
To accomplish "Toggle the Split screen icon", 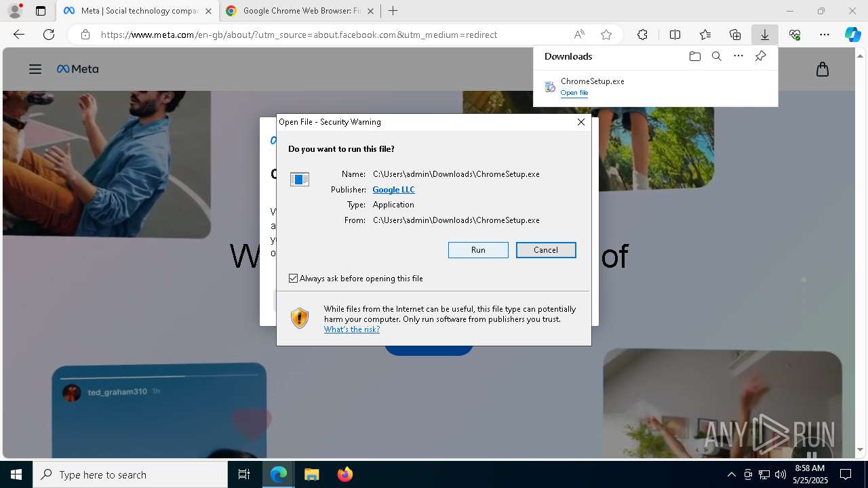I will click(x=675, y=35).
